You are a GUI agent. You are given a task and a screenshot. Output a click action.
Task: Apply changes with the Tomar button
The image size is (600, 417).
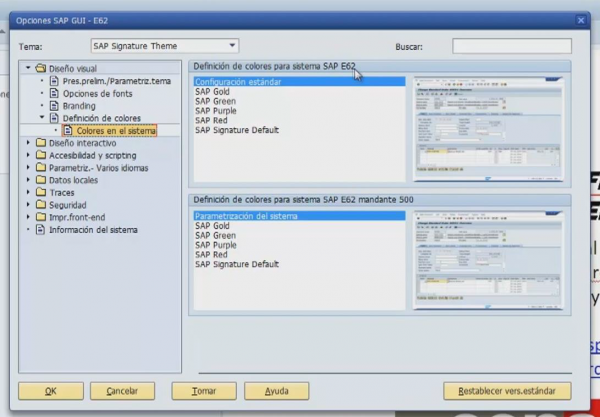coord(204,391)
